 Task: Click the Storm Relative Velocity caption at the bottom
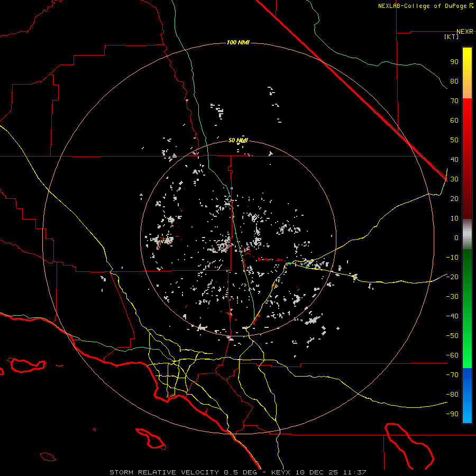[x=237, y=472]
